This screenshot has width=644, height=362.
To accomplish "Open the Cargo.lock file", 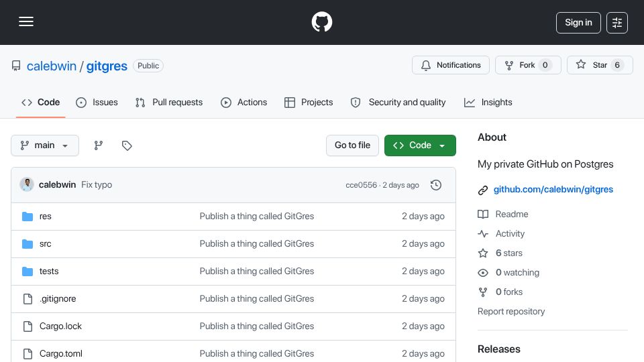I will coord(60,326).
